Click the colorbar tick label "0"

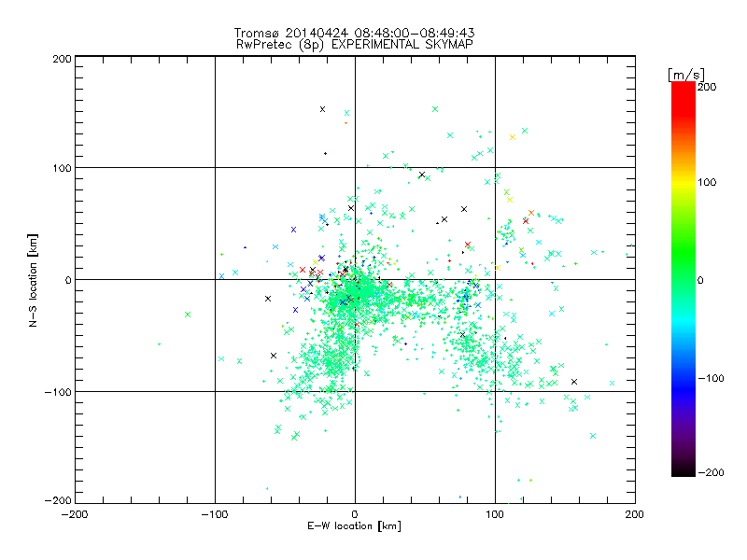coord(700,280)
